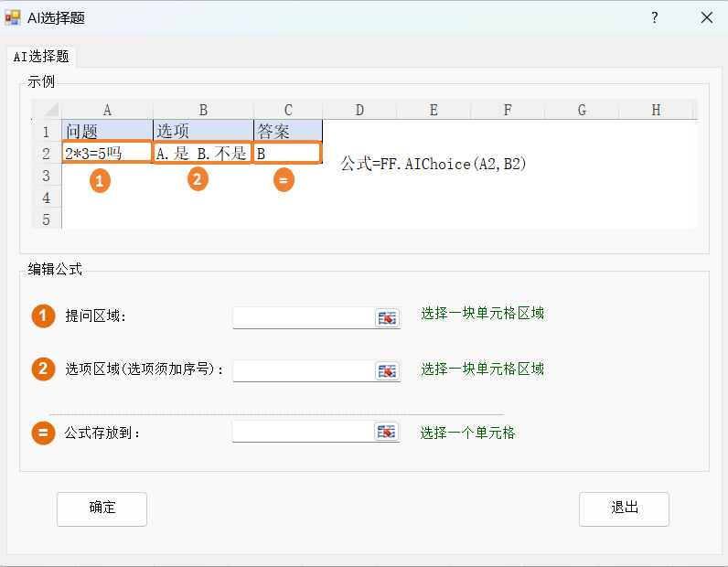The width and height of the screenshot is (728, 567).
Task: Close the AI选择题 dialog window
Action: 707,17
